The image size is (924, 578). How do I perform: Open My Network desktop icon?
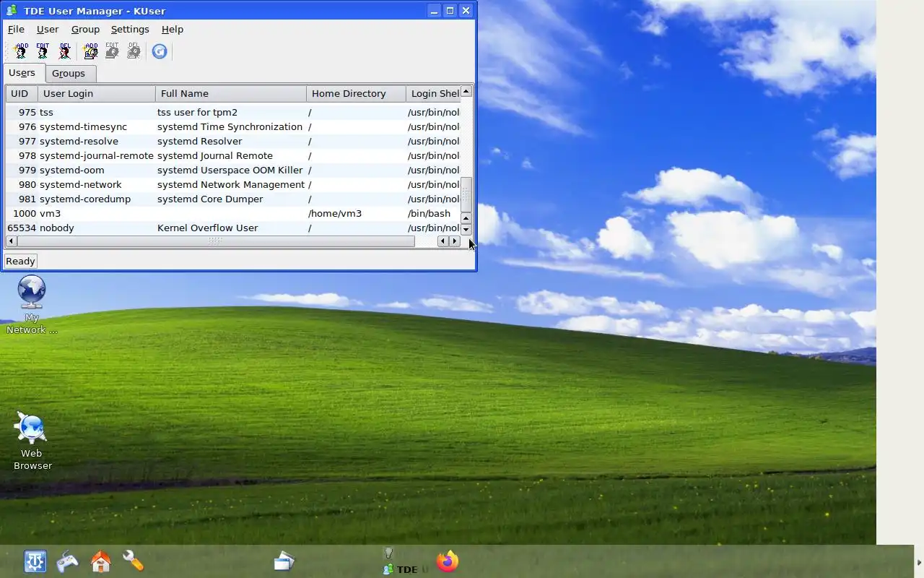(32, 305)
